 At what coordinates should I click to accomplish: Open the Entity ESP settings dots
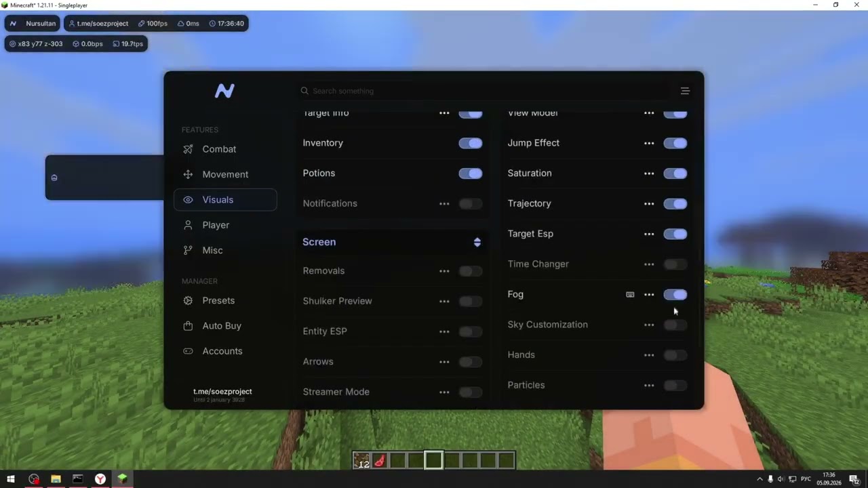(x=444, y=331)
